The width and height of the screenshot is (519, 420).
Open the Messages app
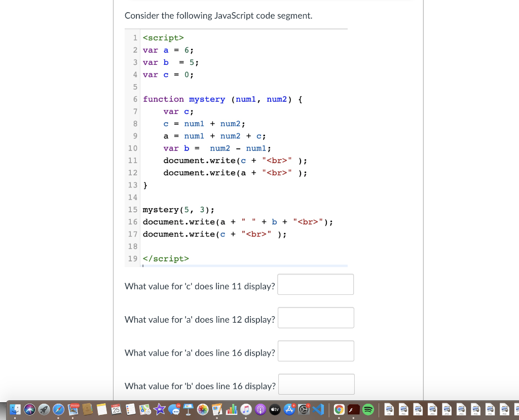click(175, 409)
